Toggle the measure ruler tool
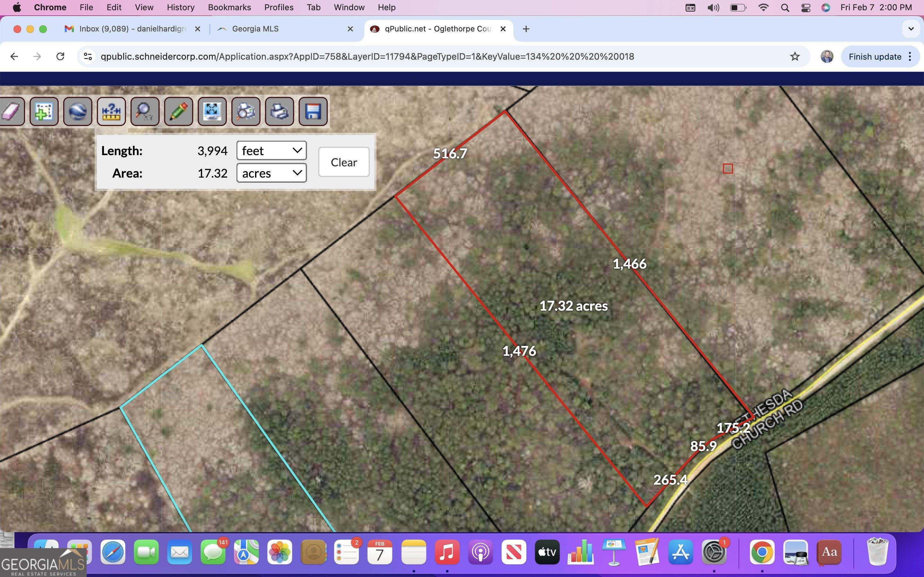 click(x=111, y=112)
